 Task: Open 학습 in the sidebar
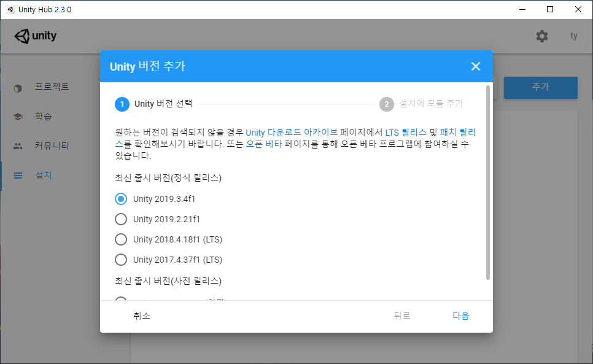(43, 117)
